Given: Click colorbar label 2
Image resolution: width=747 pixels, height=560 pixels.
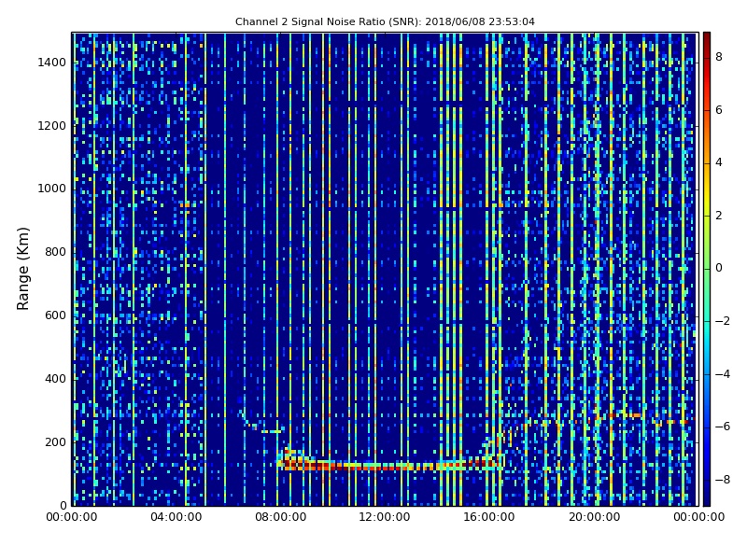Looking at the screenshot, I should coord(719,216).
